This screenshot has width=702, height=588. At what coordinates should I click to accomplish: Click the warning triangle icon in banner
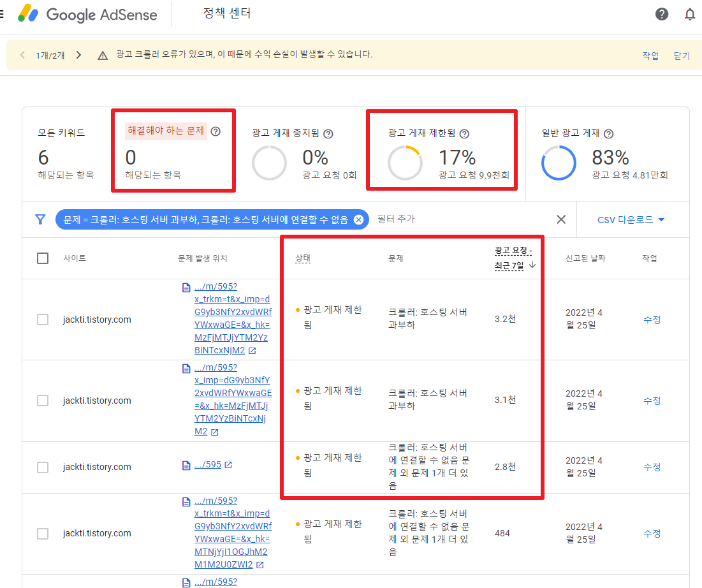(103, 55)
